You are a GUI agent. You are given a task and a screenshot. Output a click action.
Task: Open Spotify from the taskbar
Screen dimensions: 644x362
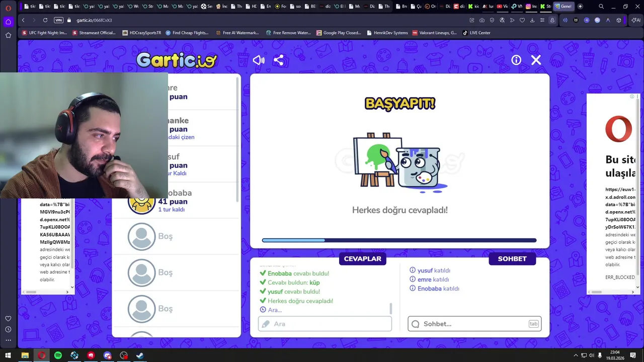(58, 355)
